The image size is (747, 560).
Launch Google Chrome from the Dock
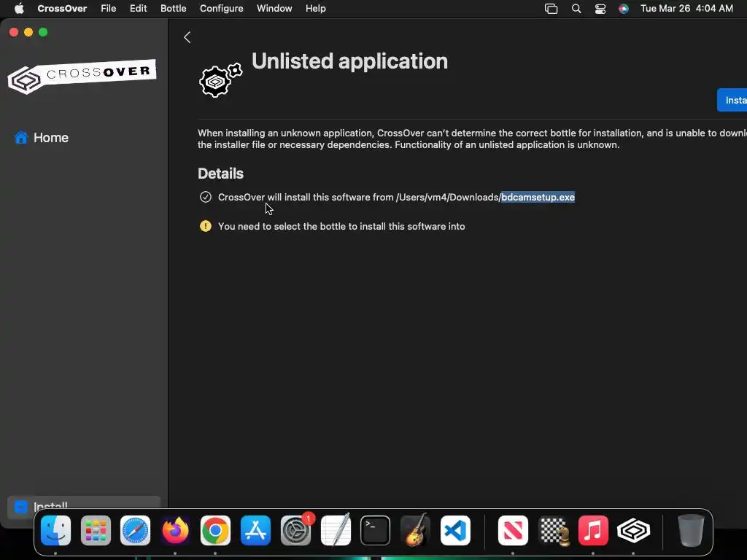click(215, 531)
